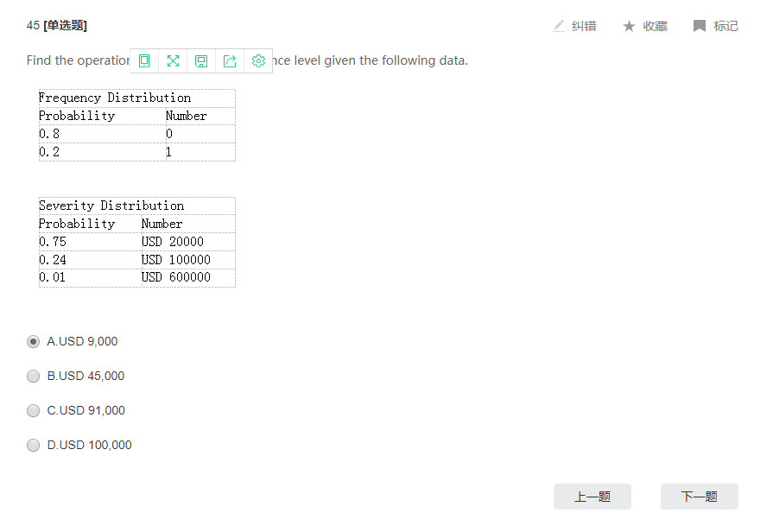This screenshot has height=532, width=773.
Task: Go to previous question with 上一题
Action: (x=592, y=497)
